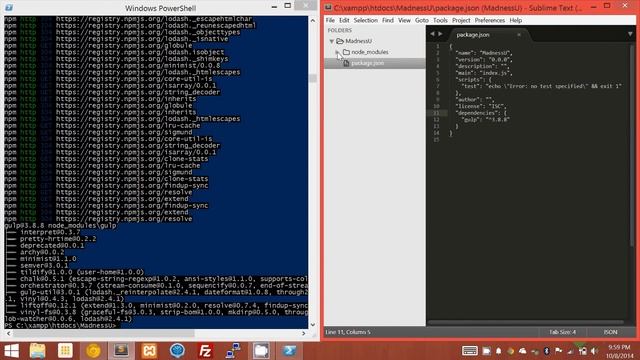
Task: Open Action Center flag icon
Action: 558,351
